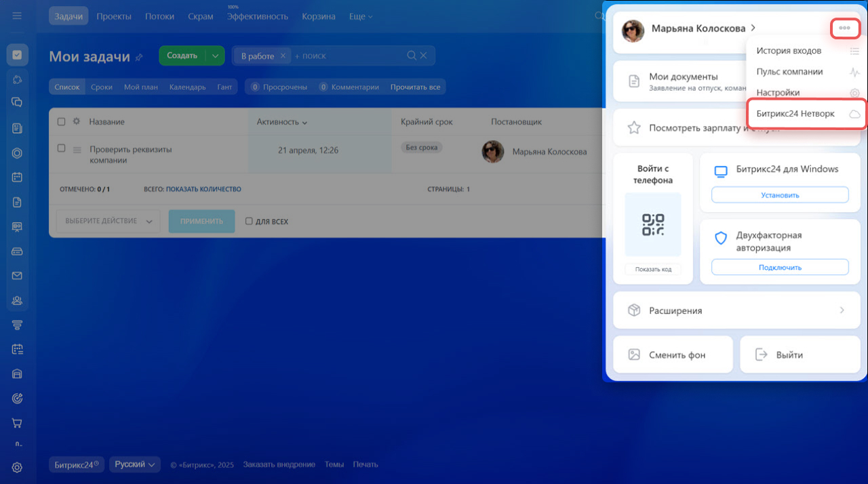Select the Мой план view tab
This screenshot has height=484, width=868.
[x=141, y=87]
